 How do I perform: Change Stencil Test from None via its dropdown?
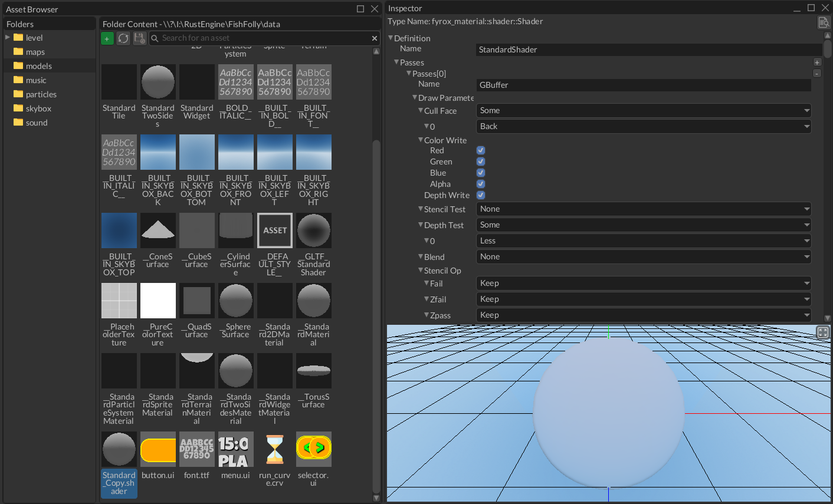tap(643, 209)
